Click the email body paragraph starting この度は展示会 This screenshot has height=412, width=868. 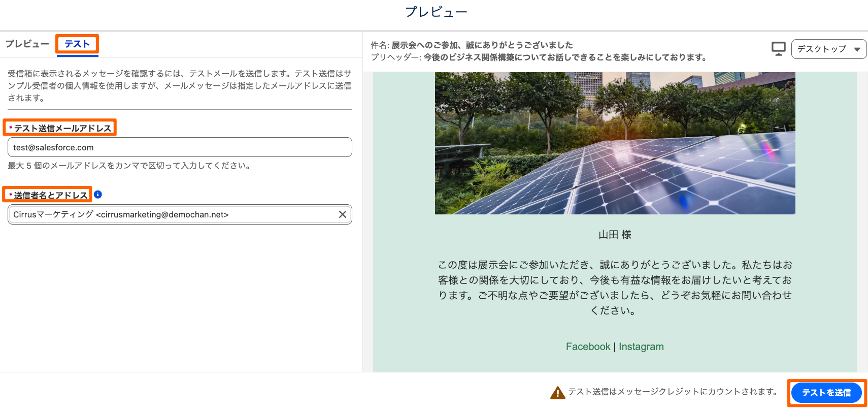615,288
